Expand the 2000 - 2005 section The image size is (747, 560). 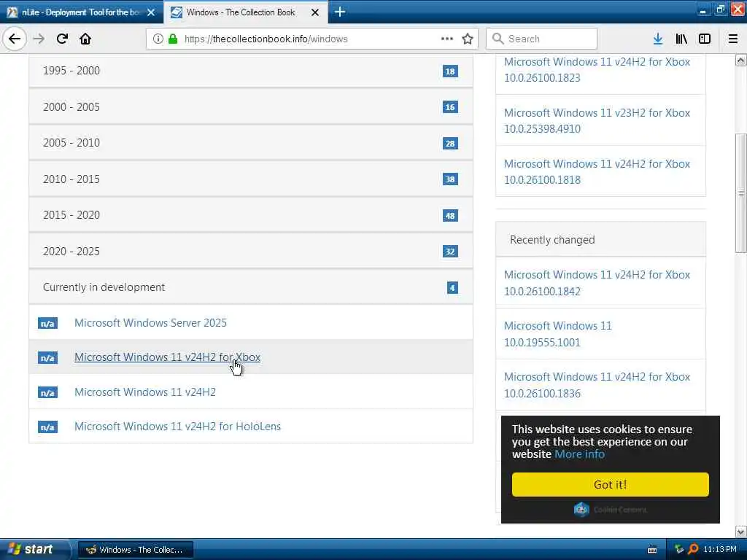[x=251, y=106]
